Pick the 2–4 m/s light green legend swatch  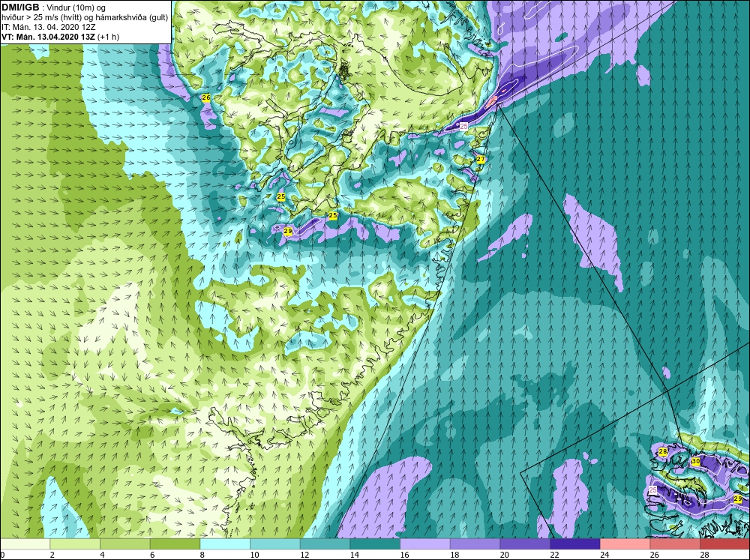74,544
